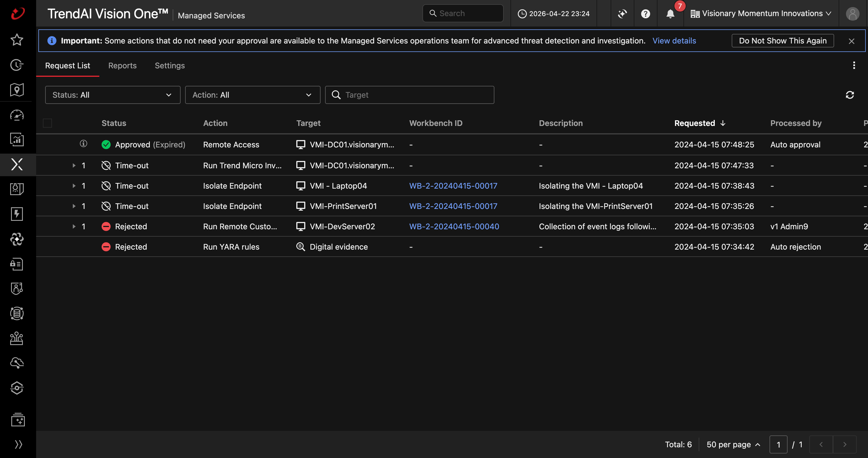Screen dimensions: 868x458
Task: Open the notifications bell with badge 7
Action: click(670, 14)
